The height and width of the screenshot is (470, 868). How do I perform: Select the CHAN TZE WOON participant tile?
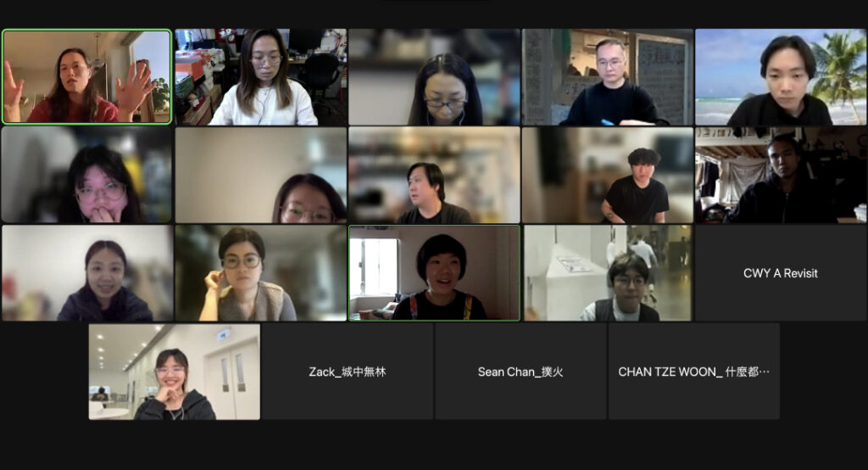tap(693, 372)
